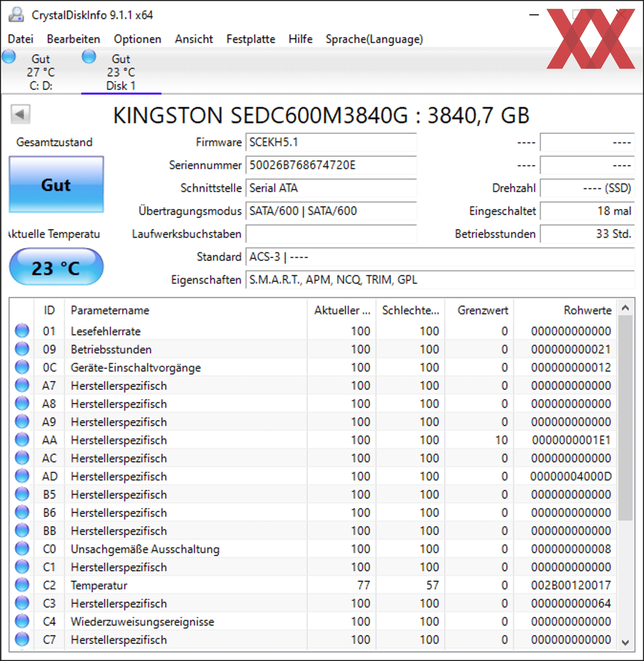The height and width of the screenshot is (661, 644).
Task: Go to previous disk with left arrow
Action: click(20, 114)
